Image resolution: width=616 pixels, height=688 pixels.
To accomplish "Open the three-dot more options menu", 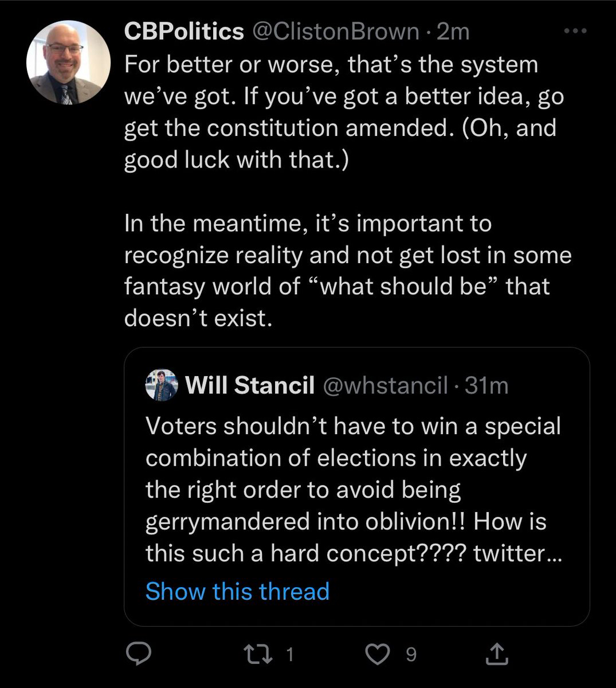I will [x=575, y=32].
